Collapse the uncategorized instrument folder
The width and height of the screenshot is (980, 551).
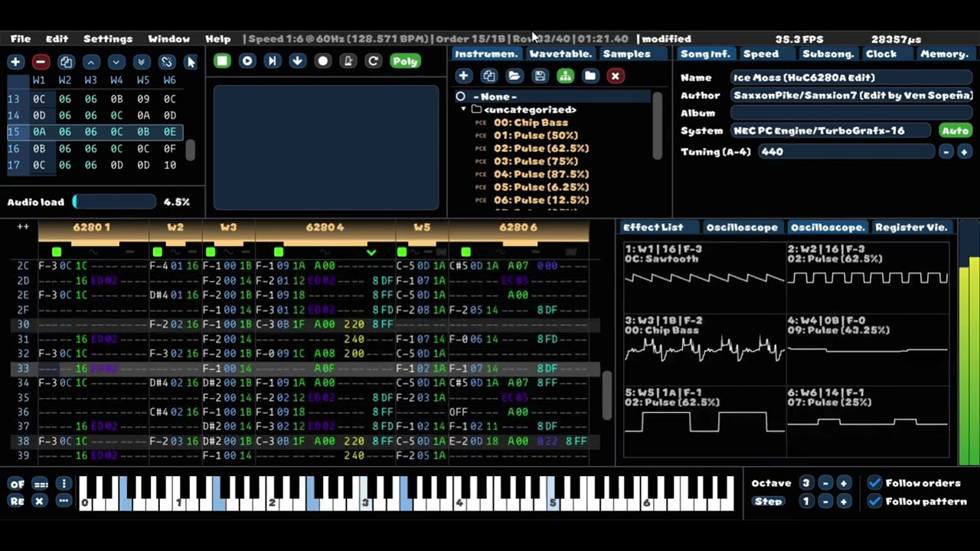click(463, 109)
